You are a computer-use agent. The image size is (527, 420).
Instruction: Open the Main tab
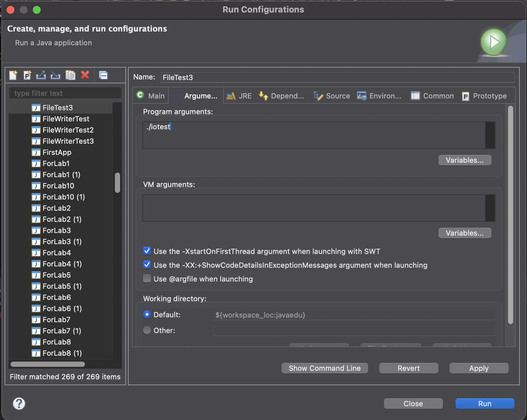[151, 95]
